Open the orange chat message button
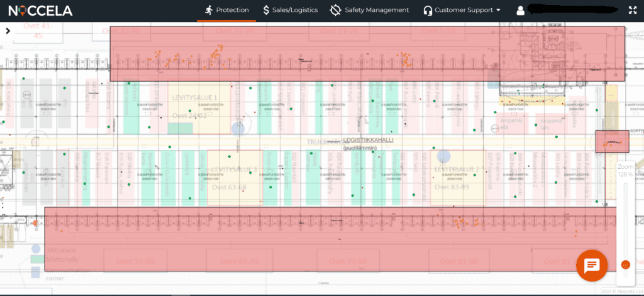This screenshot has width=644, height=296. coord(592,265)
